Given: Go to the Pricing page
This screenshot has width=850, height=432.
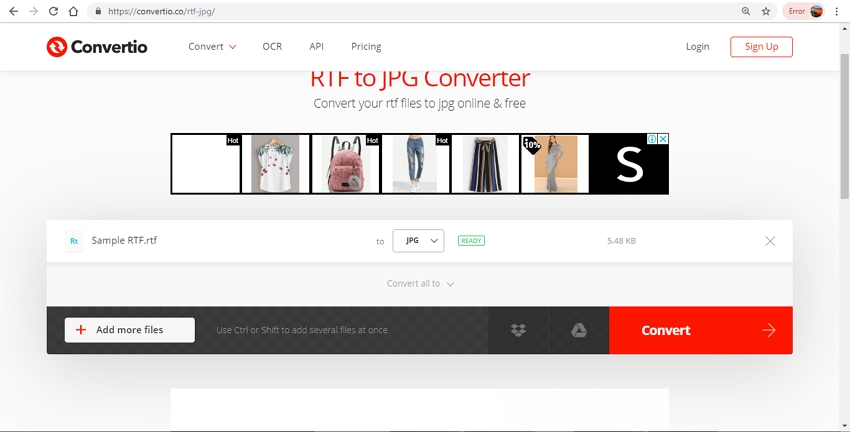Looking at the screenshot, I should (366, 47).
